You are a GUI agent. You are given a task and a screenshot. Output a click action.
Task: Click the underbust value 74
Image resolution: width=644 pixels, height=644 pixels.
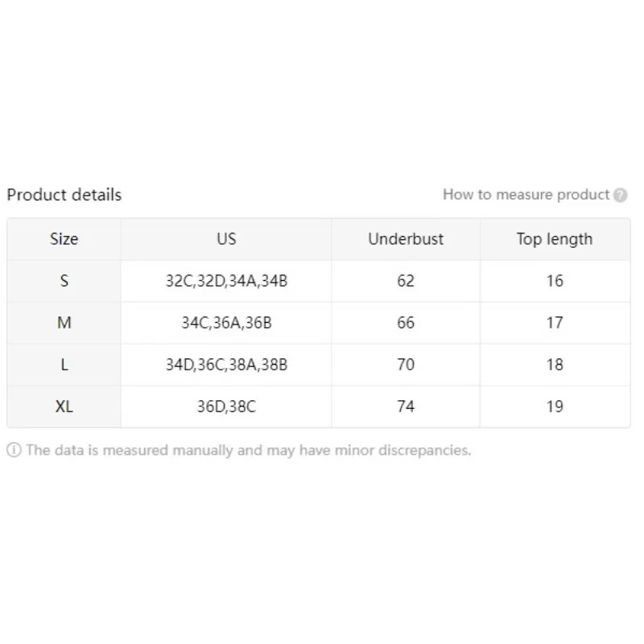(406, 407)
